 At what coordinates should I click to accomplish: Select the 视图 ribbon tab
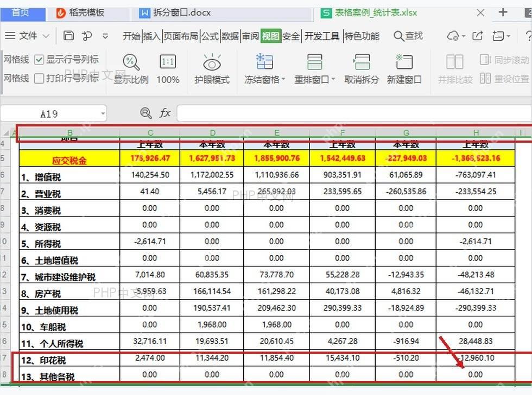[x=271, y=36]
